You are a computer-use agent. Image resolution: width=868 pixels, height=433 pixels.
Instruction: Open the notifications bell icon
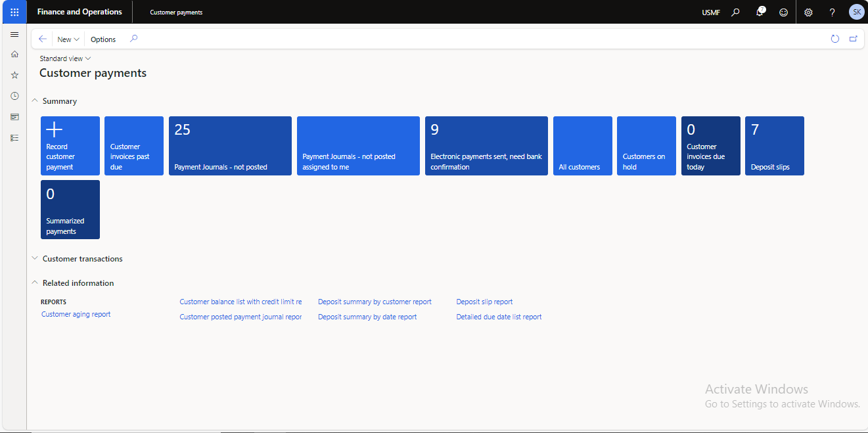point(760,12)
